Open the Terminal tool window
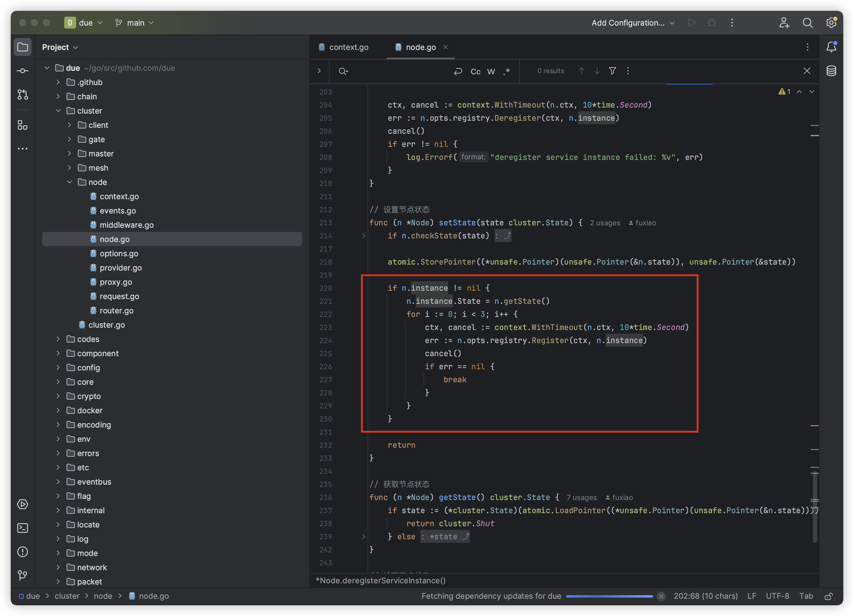Viewport: 854px width, 616px height. click(23, 528)
